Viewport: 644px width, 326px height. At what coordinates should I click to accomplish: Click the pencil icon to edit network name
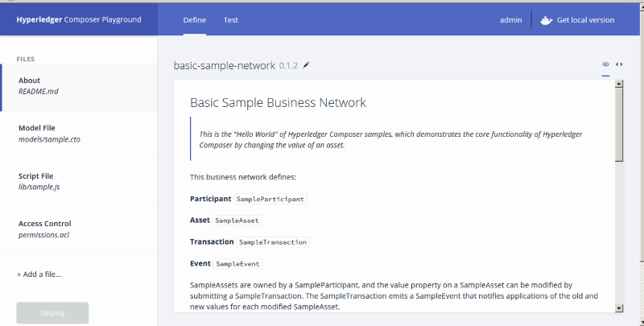pos(306,65)
